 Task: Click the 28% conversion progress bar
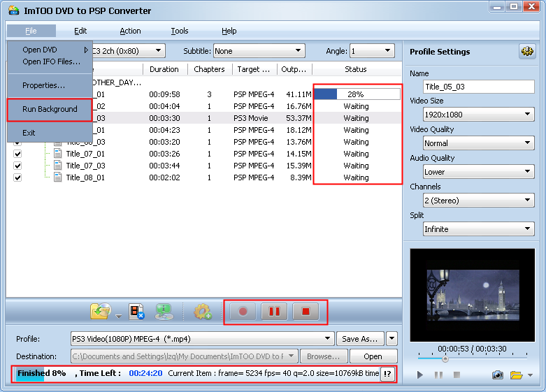point(357,94)
